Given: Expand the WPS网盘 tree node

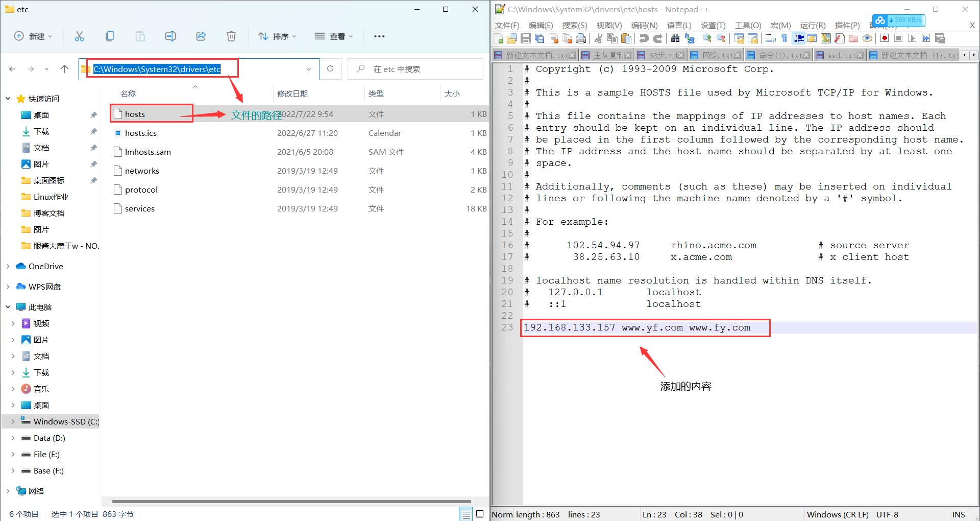Looking at the screenshot, I should [x=8, y=287].
